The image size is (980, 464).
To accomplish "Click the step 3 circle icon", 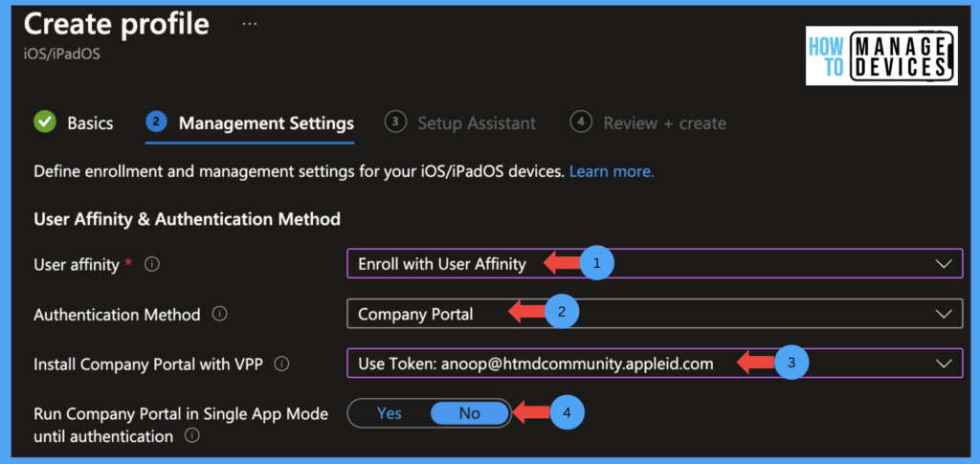I will click(x=395, y=122).
